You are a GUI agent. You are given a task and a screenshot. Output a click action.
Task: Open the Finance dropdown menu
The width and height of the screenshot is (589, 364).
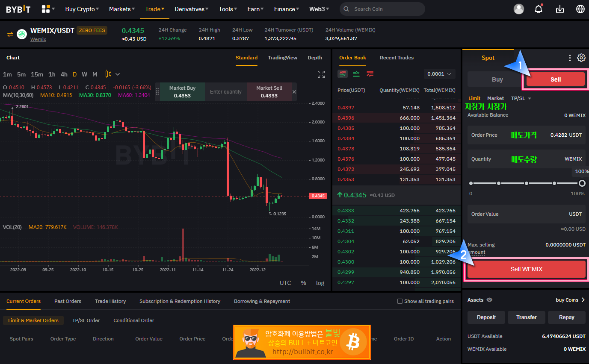(x=287, y=9)
